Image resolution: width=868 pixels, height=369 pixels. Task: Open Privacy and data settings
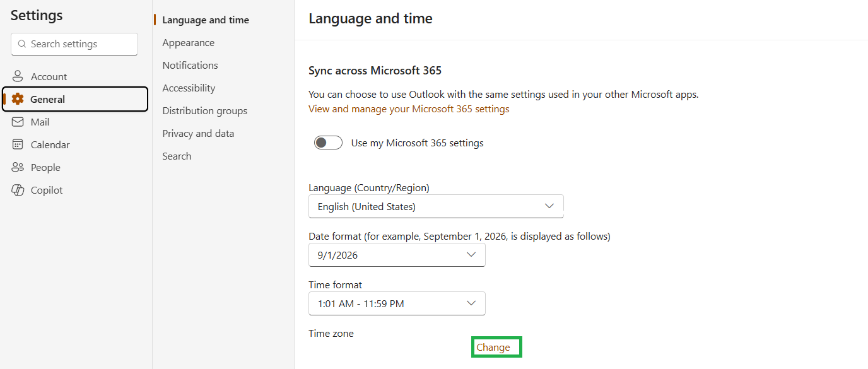tap(198, 134)
